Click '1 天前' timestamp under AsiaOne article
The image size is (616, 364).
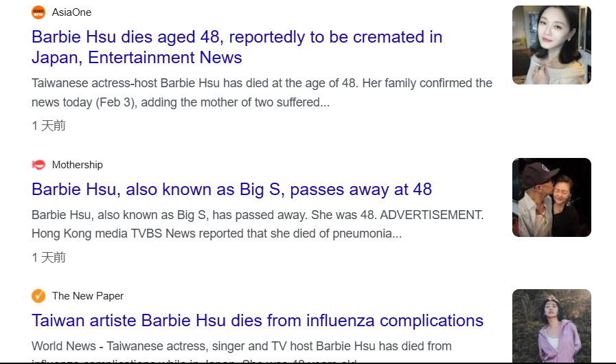point(48,126)
